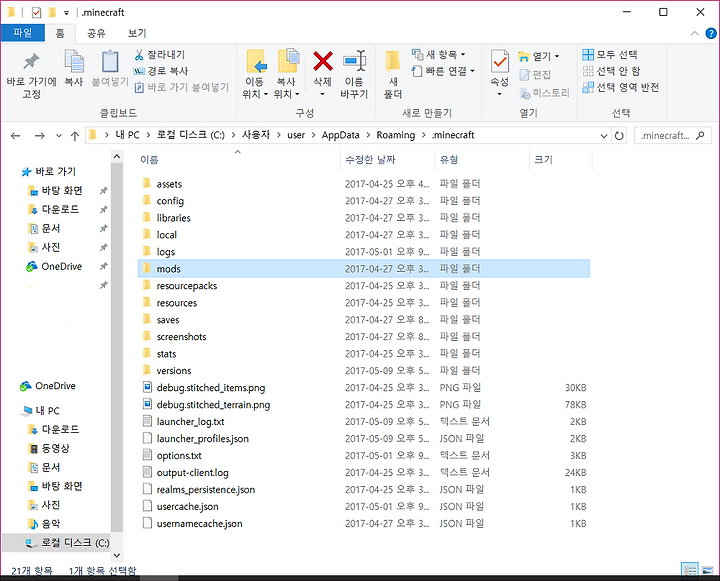This screenshot has width=720, height=581.
Task: Go back with the left arrow
Action: click(16, 135)
